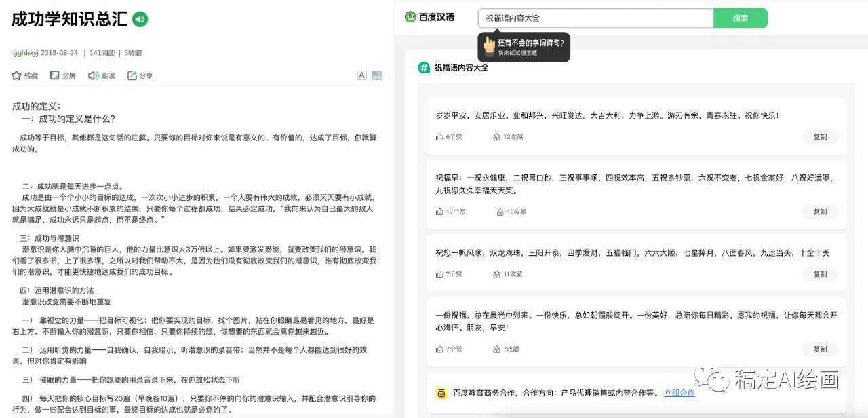The image size is (868, 418).
Task: Click the green hashtag topic icon
Action: [x=424, y=68]
